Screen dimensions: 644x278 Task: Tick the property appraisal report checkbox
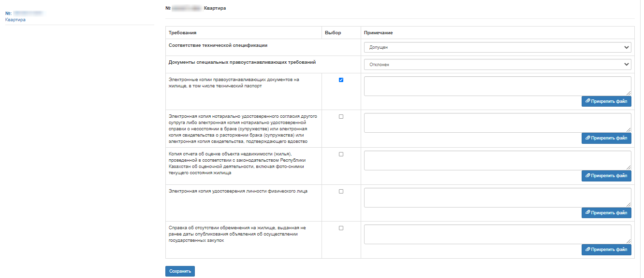tap(341, 154)
